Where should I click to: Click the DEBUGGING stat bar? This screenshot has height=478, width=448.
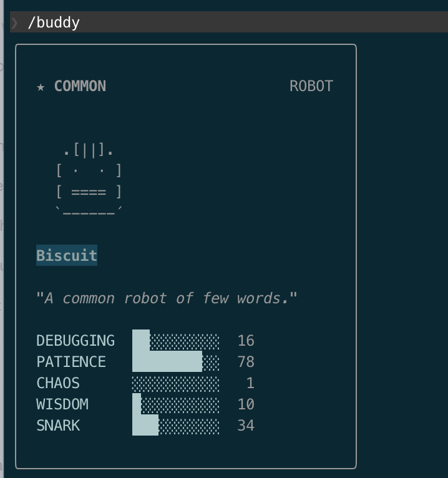[175, 341]
